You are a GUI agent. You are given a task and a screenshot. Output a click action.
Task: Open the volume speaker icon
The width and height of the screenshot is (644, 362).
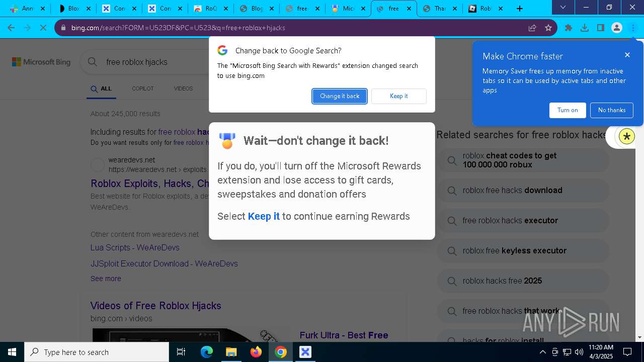point(579,352)
